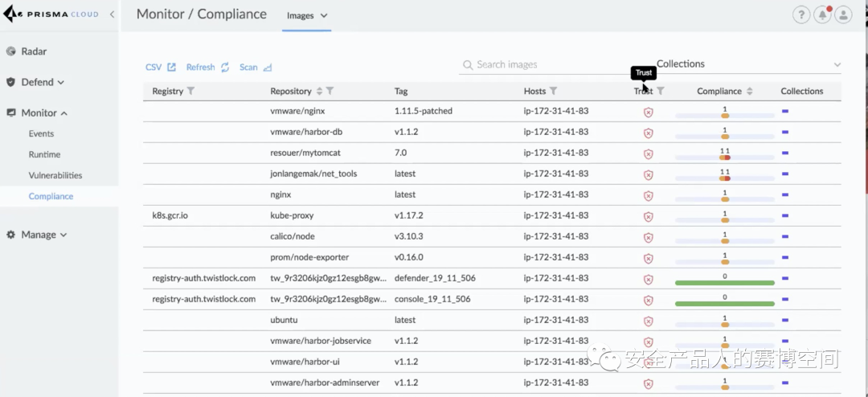Open the user profile icon
The image size is (868, 397).
pyautogui.click(x=843, y=14)
